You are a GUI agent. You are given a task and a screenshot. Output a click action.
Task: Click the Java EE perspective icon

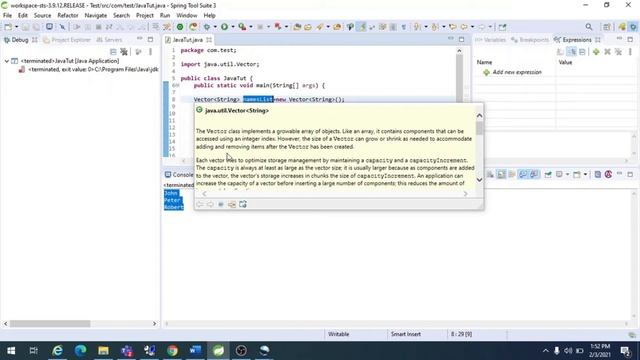[x=622, y=27]
